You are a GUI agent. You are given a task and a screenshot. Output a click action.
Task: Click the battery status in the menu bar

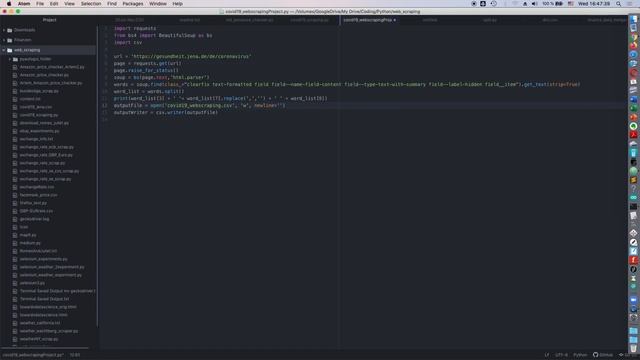point(553,4)
